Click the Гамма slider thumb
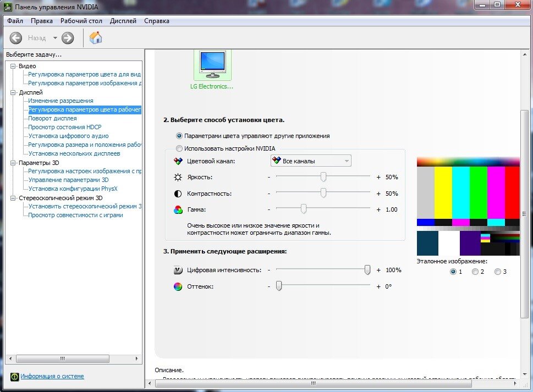The width and height of the screenshot is (533, 392). tap(304, 209)
